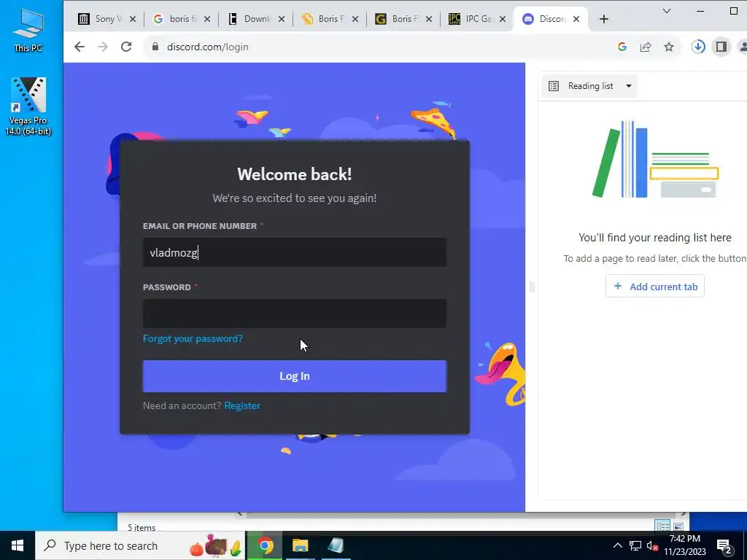This screenshot has width=747, height=560.
Task: Switch Explorer window to large icons view
Action: pos(678,526)
